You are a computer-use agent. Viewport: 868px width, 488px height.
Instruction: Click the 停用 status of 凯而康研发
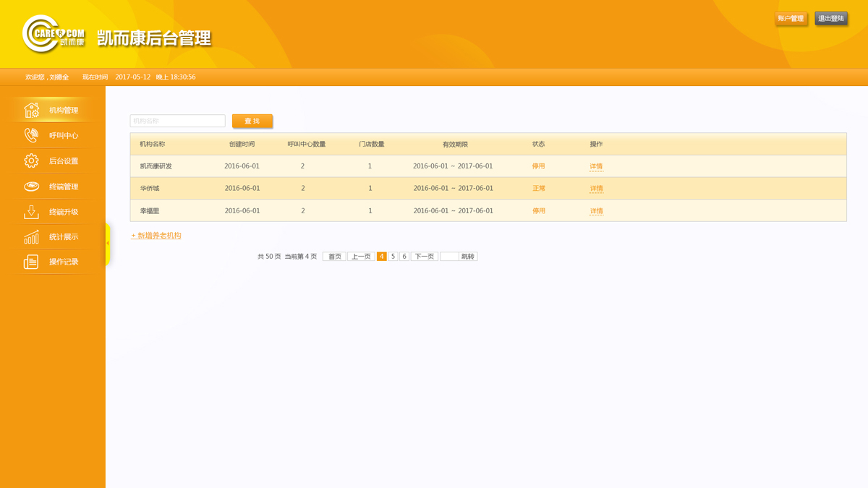pyautogui.click(x=539, y=166)
